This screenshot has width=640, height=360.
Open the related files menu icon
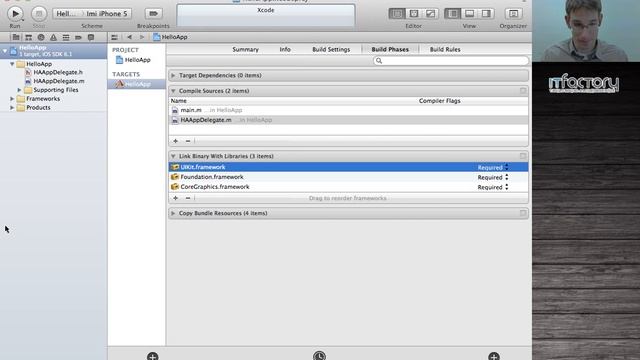pos(114,37)
